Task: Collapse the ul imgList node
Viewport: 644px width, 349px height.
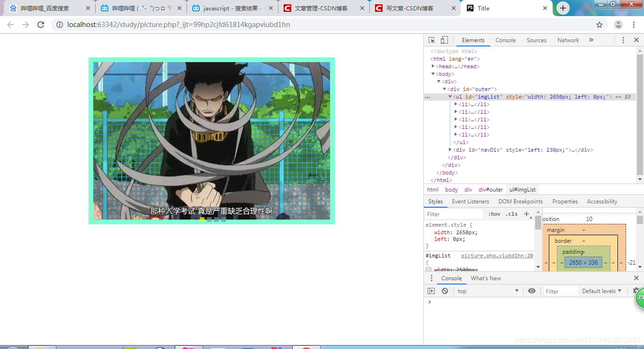Action: pos(450,97)
